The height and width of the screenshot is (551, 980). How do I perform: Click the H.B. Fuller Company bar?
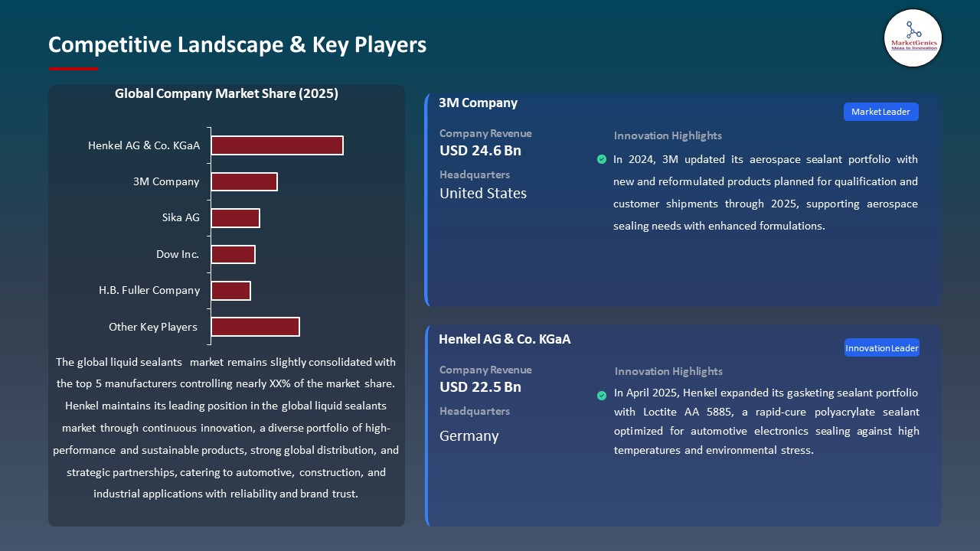[x=230, y=291]
